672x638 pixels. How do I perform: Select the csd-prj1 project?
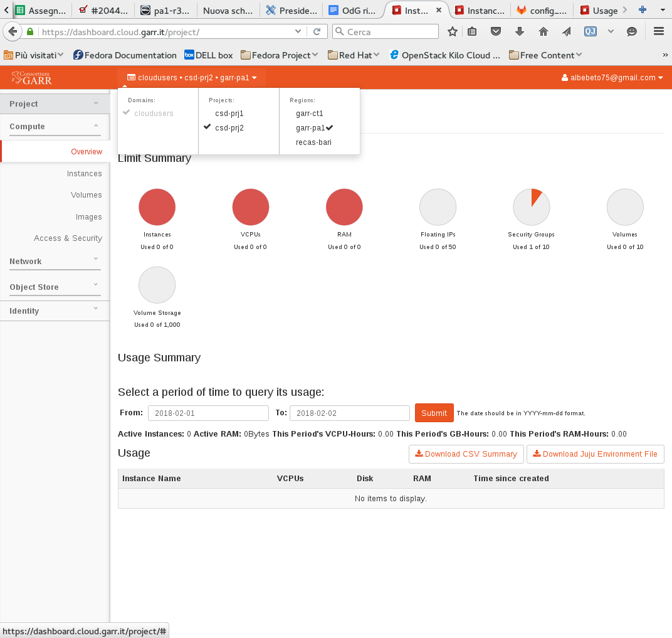tap(229, 114)
